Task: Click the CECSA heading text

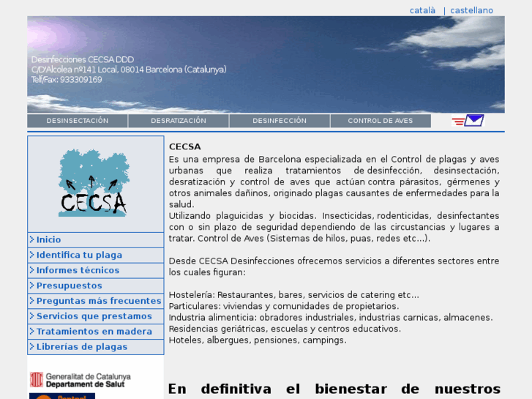Action: coord(185,146)
